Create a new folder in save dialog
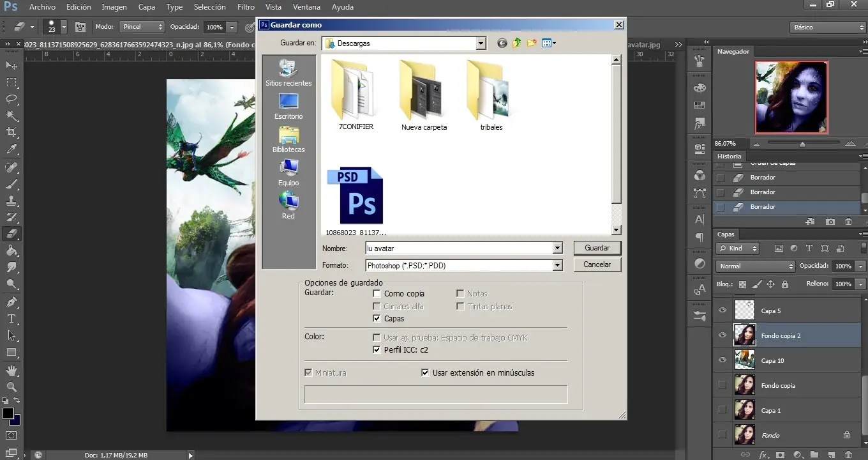The height and width of the screenshot is (460, 868). 531,43
